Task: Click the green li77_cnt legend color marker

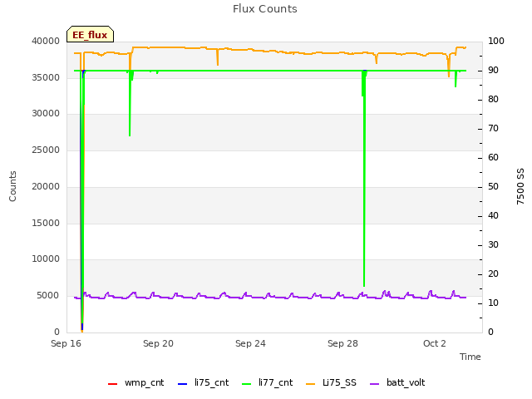Action: (246, 384)
